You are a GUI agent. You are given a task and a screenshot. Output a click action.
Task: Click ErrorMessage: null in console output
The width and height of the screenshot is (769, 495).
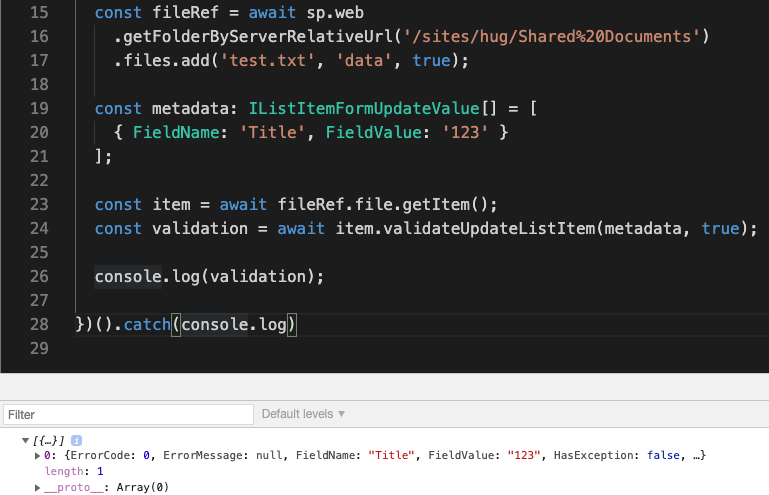point(223,456)
